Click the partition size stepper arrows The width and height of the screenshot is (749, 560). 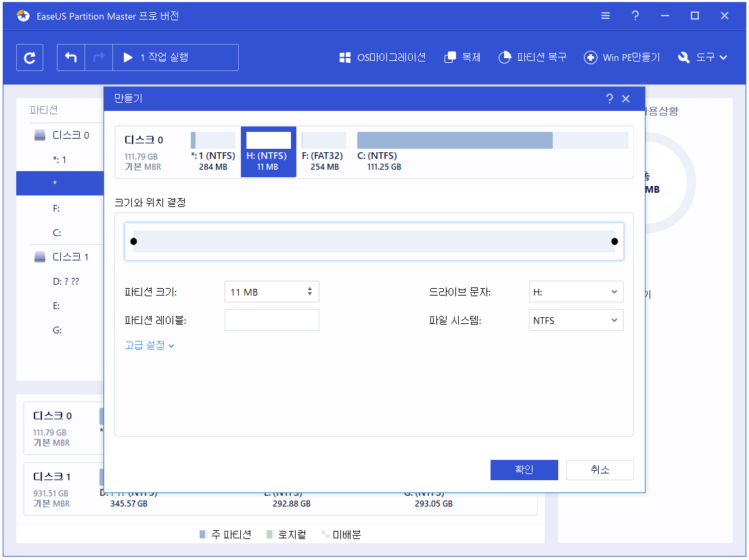point(310,292)
